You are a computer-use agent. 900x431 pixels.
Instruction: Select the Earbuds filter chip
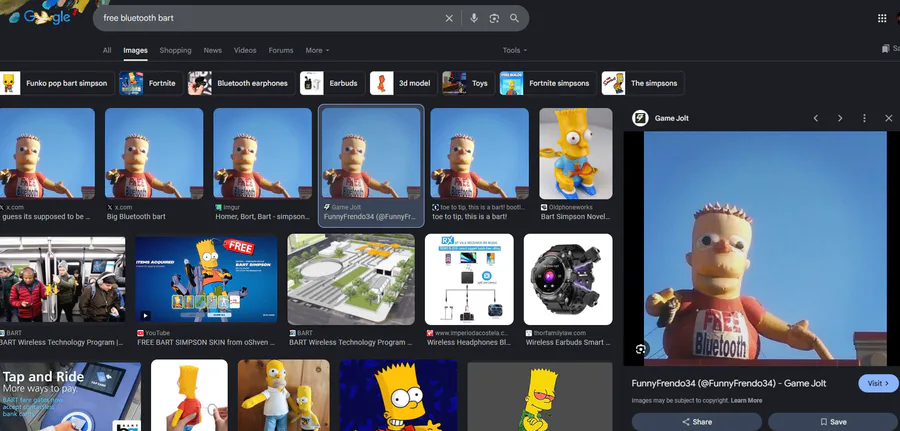pyautogui.click(x=332, y=83)
